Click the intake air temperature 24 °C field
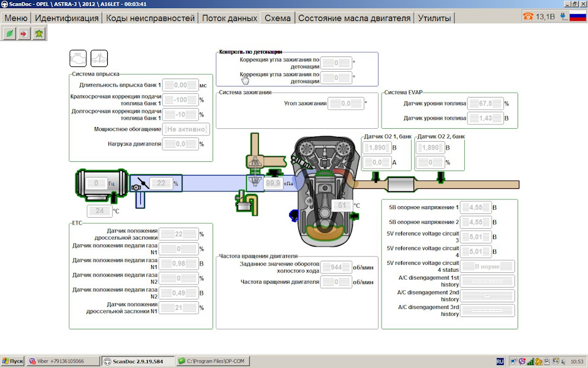 (99, 211)
